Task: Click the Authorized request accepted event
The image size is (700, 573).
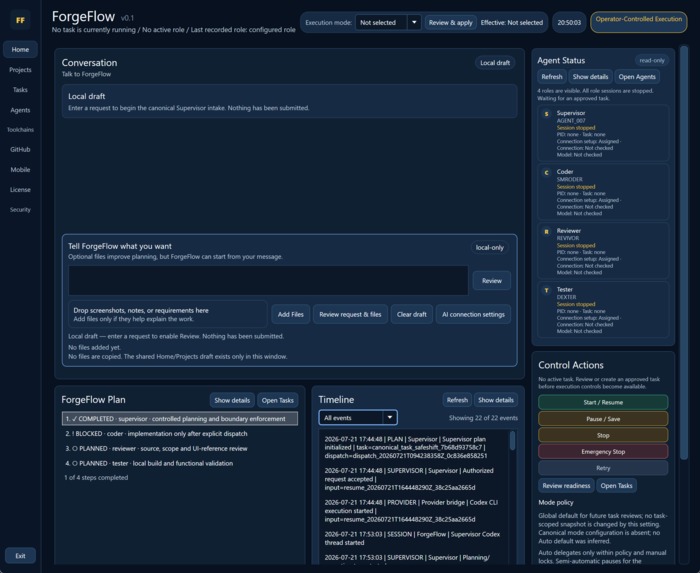Action: pyautogui.click(x=408, y=479)
